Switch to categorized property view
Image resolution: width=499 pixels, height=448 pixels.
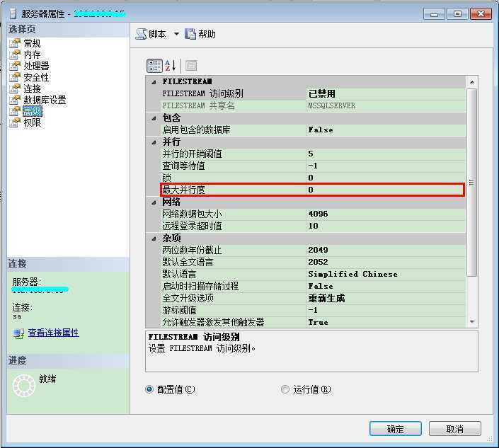coord(155,66)
